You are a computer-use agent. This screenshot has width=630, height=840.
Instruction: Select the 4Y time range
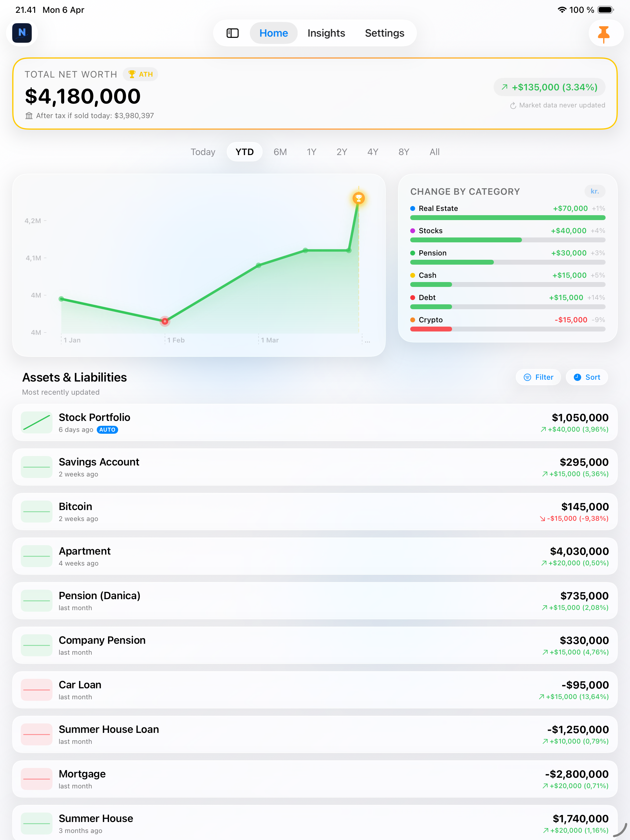(372, 152)
